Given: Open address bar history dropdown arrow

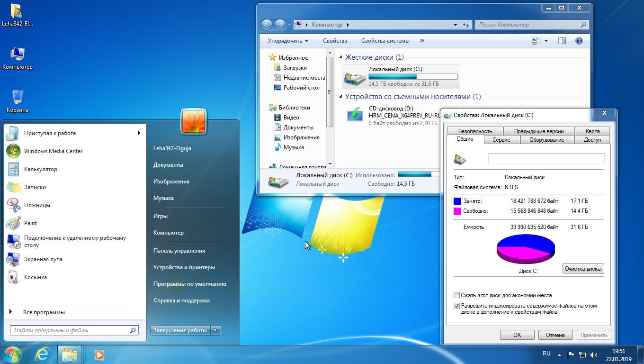Looking at the screenshot, I should 456,25.
